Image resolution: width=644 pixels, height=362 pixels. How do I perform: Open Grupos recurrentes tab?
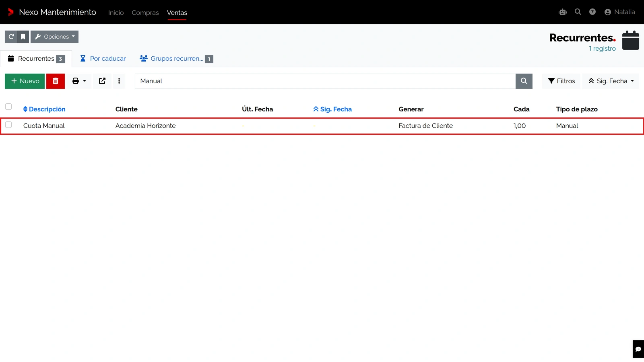click(x=176, y=59)
